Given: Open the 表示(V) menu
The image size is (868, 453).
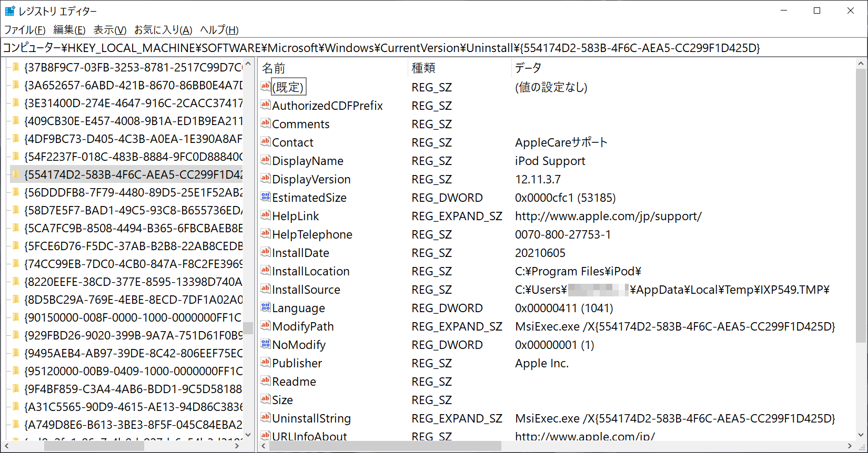Looking at the screenshot, I should (110, 30).
